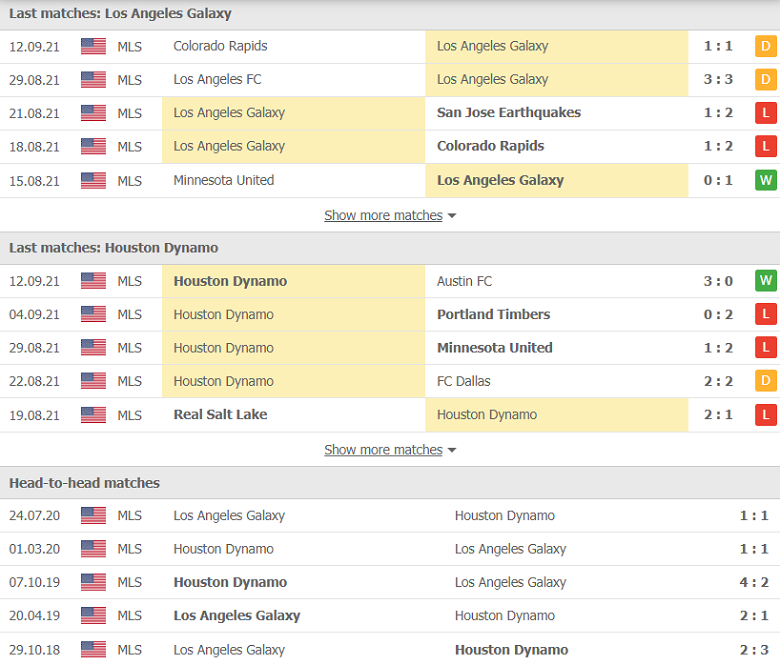This screenshot has height=665, width=780.
Task: Open the Portland Timbers team link
Action: click(493, 314)
